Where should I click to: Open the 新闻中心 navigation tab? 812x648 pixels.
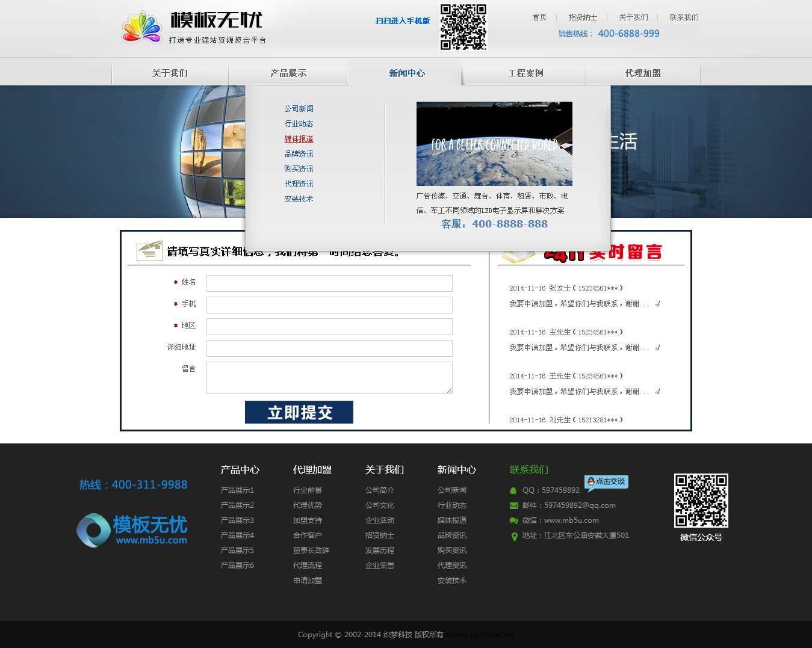click(x=406, y=73)
